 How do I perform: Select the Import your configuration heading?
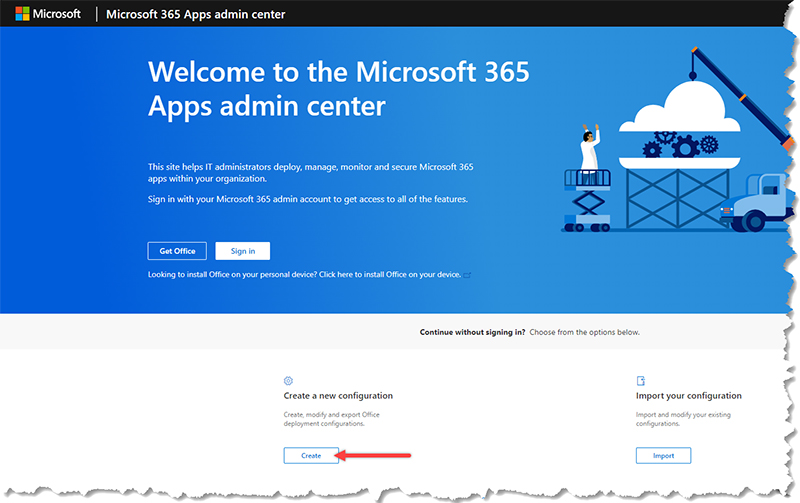[689, 396]
